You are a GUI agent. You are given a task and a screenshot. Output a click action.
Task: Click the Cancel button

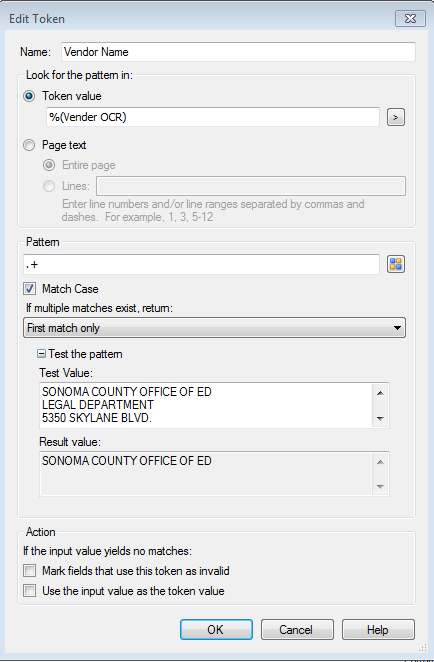point(297,629)
